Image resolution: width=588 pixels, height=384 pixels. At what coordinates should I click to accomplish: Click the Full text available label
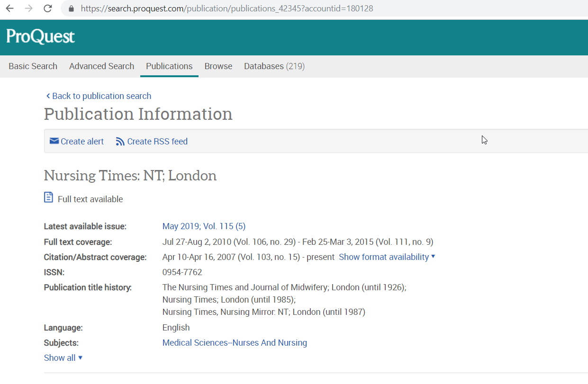[90, 199]
